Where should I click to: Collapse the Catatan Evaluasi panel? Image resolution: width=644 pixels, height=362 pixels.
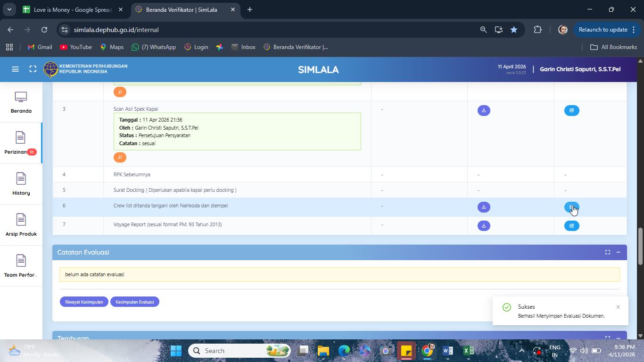[618, 252]
